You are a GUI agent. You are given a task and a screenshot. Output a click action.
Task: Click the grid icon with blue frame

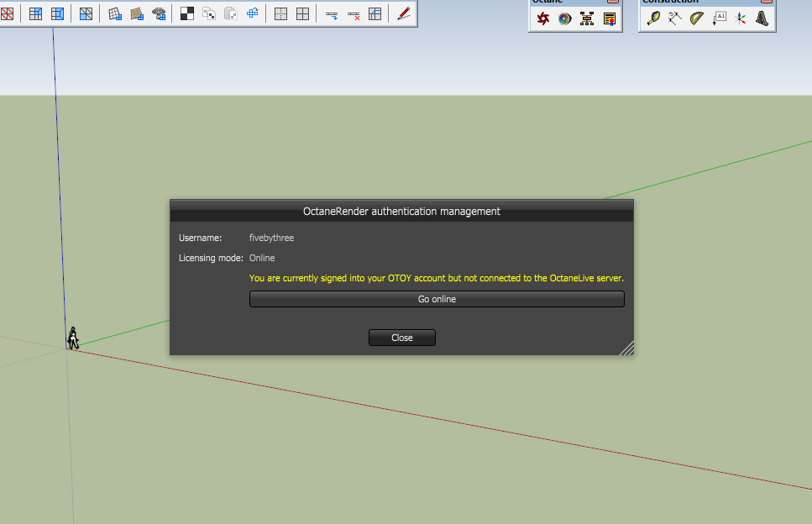tap(57, 14)
